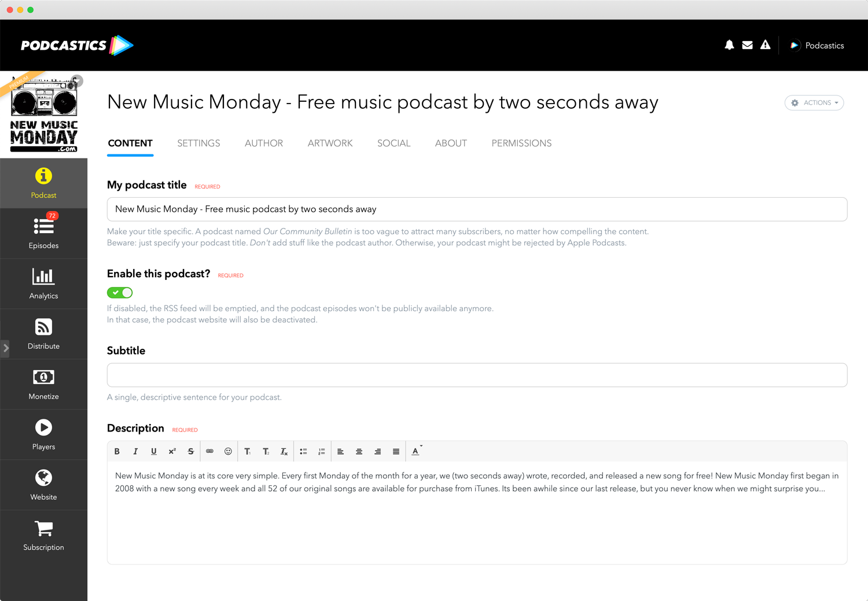
Task: Click the notifications bell icon
Action: click(729, 45)
